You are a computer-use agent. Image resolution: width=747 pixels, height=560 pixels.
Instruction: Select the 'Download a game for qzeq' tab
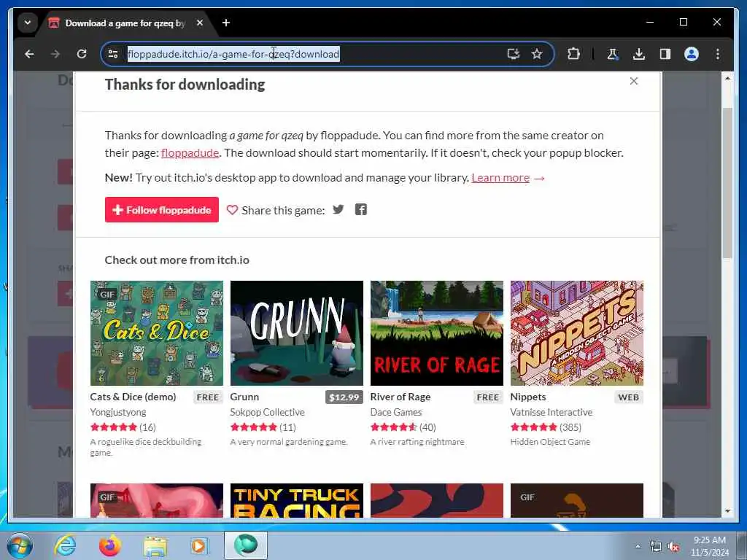click(125, 23)
